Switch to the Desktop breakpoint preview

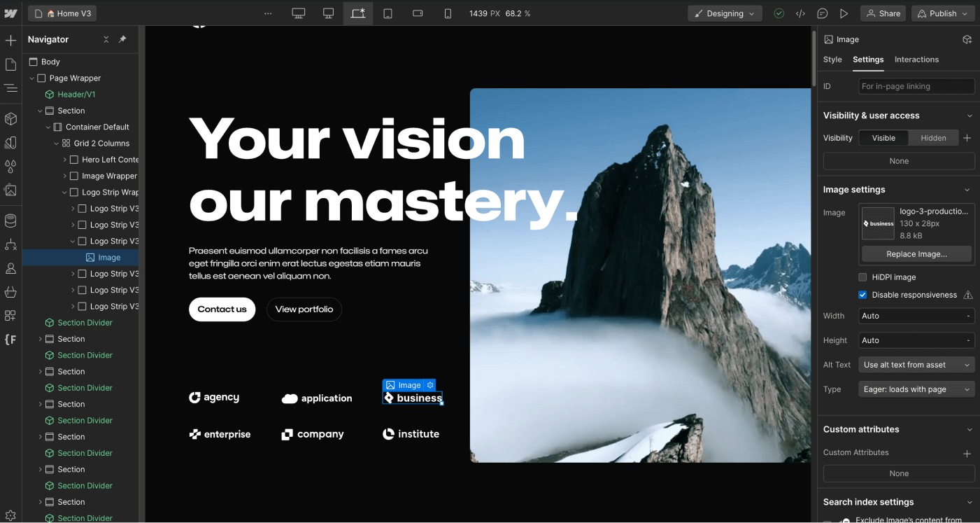click(x=328, y=13)
